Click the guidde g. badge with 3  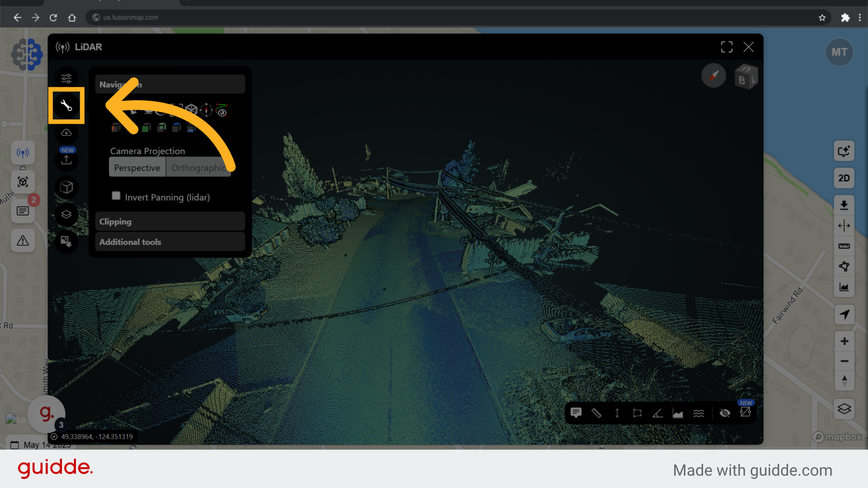tap(46, 413)
